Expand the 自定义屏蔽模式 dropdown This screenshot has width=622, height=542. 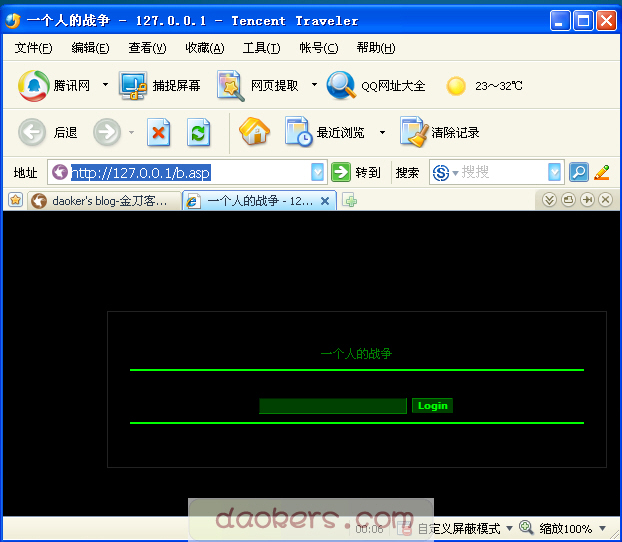coord(509,528)
